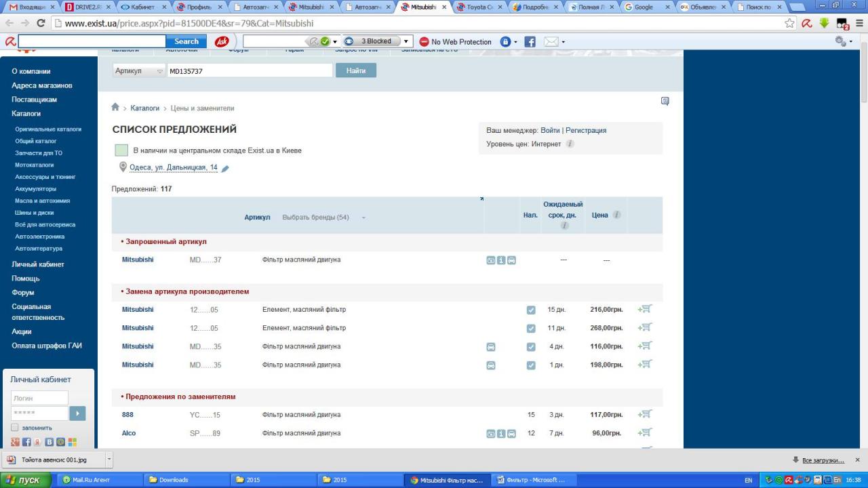Click the Регистрация link
This screenshot has height=488, width=868.
tap(586, 130)
